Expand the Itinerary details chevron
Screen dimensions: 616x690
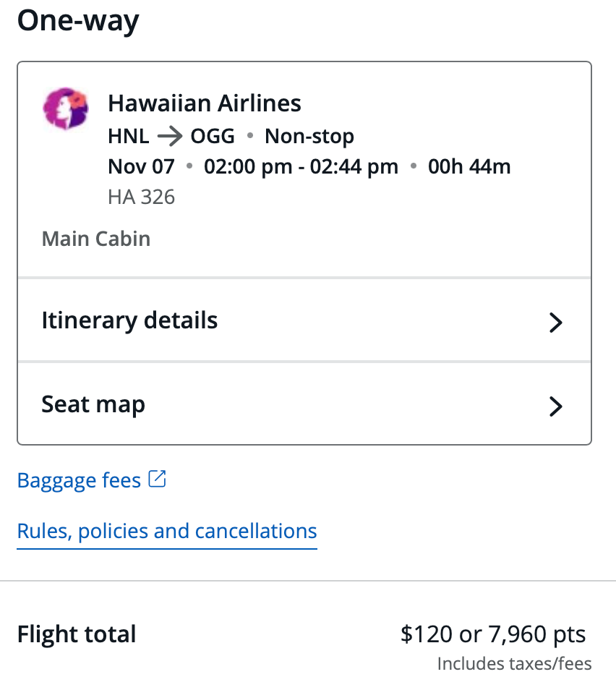[555, 322]
